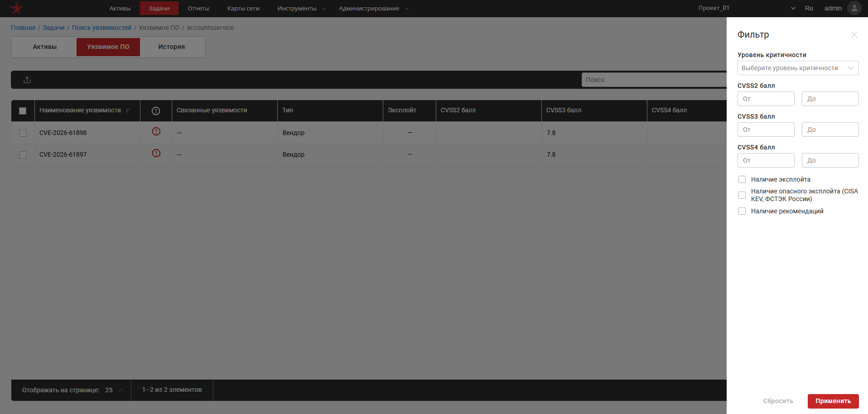Screen dimensions: 868x414
Task: Toggle the select-all rows checkbox
Action: click(23, 111)
